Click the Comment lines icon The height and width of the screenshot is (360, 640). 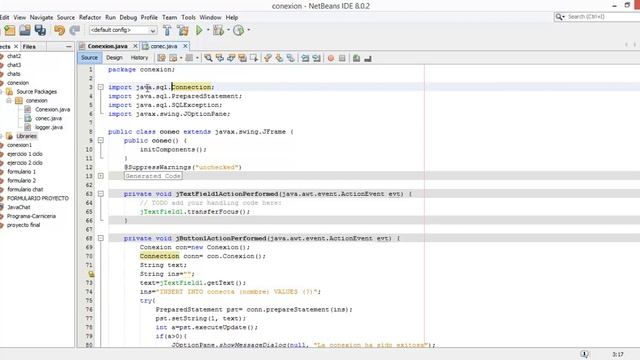pyautogui.click(x=356, y=58)
